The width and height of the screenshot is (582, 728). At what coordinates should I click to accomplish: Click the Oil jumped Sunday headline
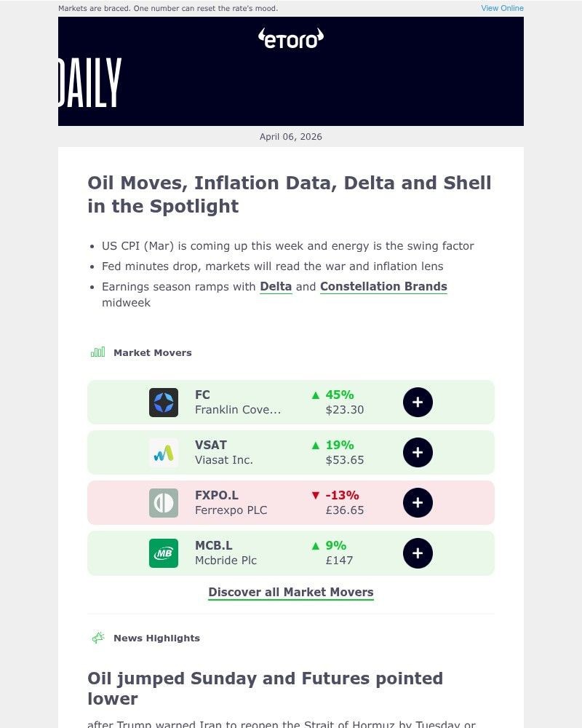click(x=265, y=688)
